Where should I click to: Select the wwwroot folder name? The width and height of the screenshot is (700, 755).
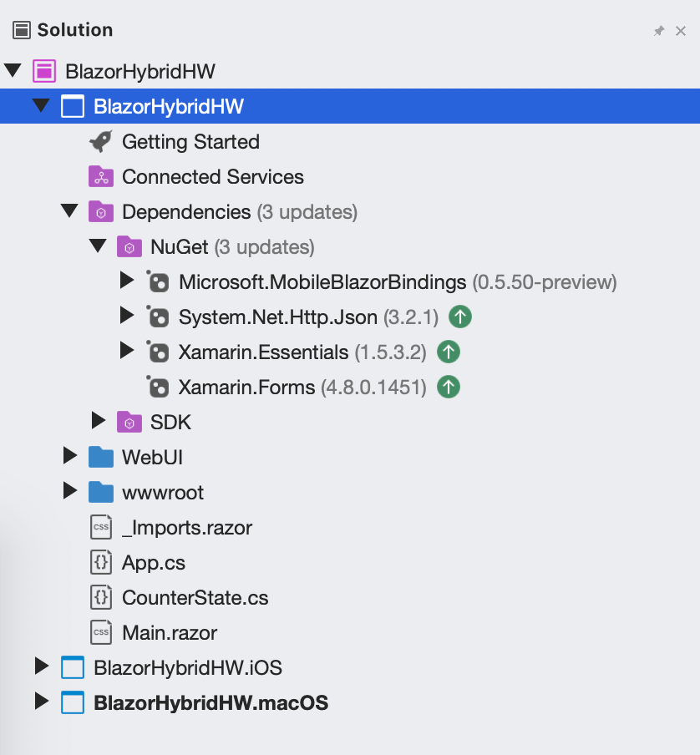pos(163,493)
